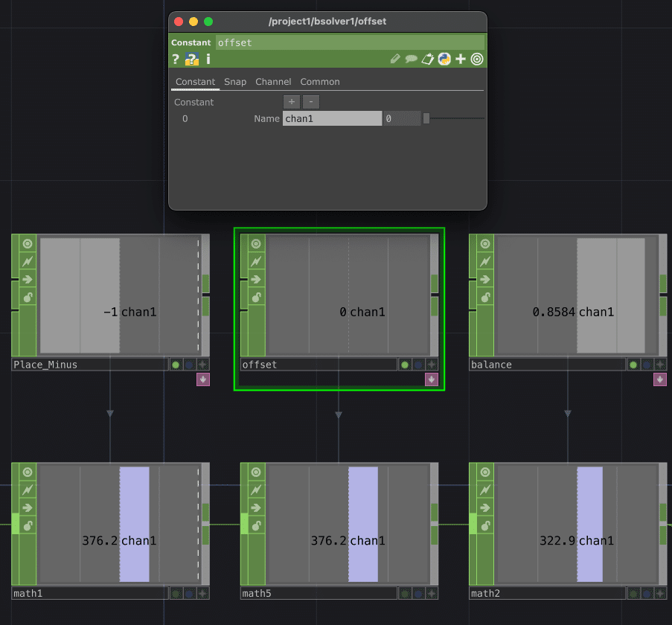Click green display flag on offset node
Screen dimensions: 672x625
click(405, 365)
